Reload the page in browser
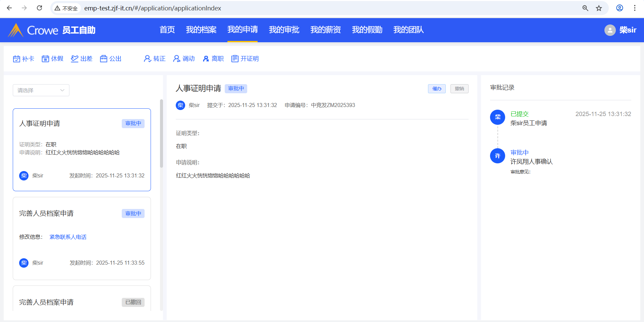 39,8
